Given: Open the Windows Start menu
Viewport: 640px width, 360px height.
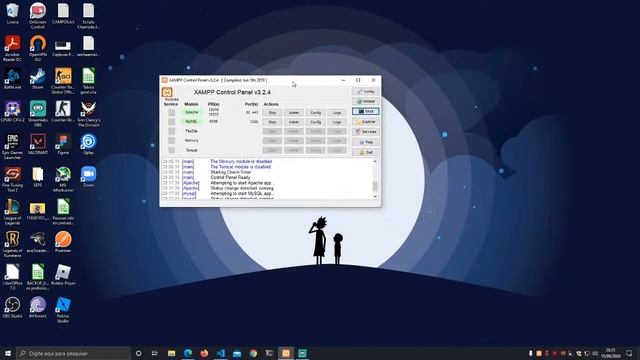Looking at the screenshot, I should [8, 353].
